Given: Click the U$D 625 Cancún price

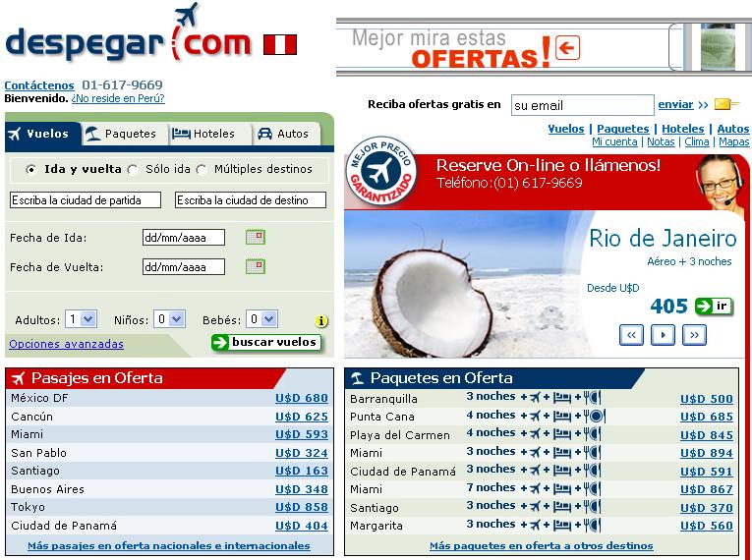Looking at the screenshot, I should pos(302,417).
